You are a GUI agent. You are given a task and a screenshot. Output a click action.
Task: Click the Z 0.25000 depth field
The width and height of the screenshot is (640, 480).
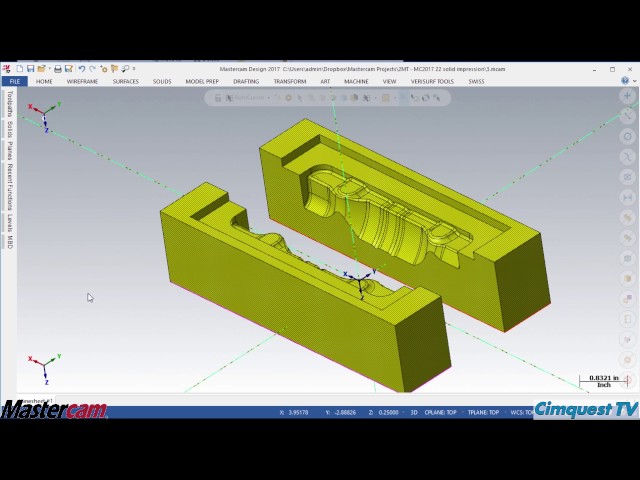(384, 413)
